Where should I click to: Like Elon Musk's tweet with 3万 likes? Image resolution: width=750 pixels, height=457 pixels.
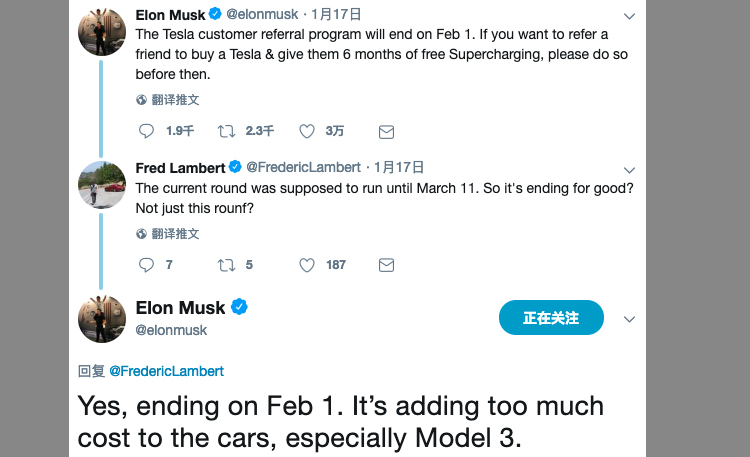pos(307,131)
